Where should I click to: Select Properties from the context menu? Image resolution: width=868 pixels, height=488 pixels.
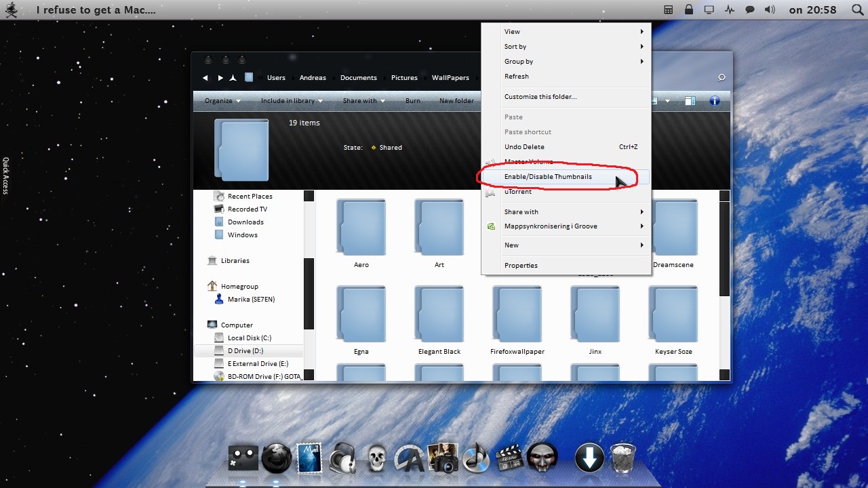521,266
